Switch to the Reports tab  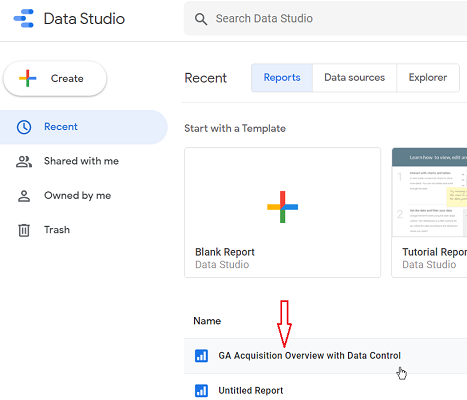tap(282, 78)
